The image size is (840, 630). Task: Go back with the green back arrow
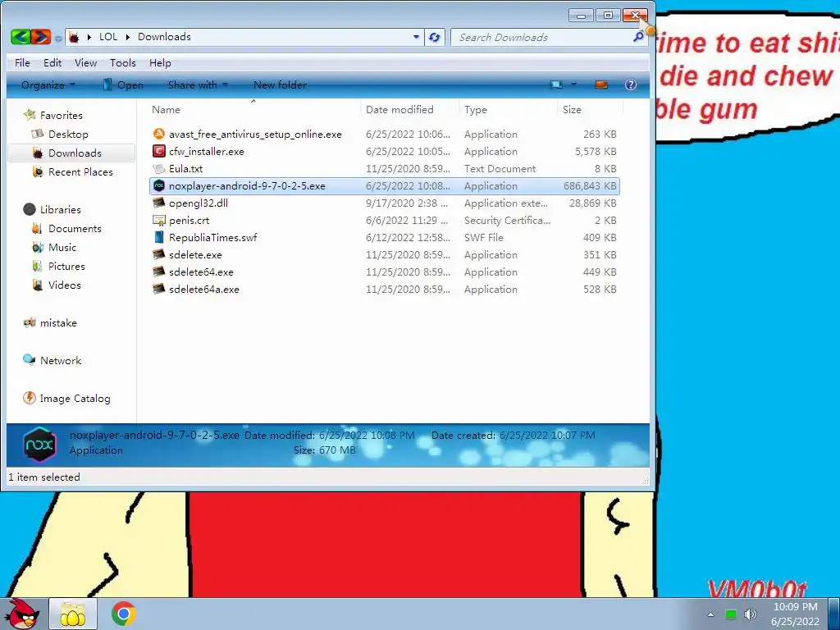(21, 37)
